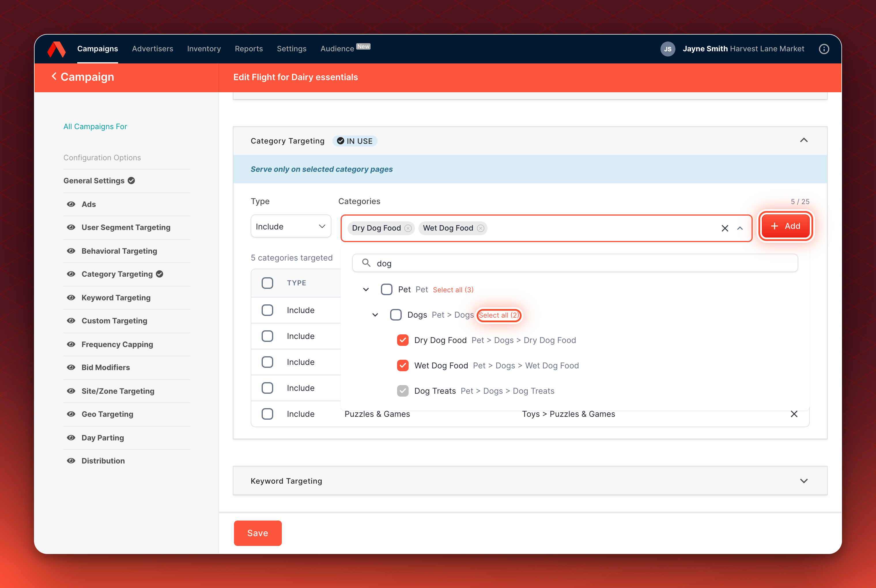Open the Include type dropdown

point(290,226)
